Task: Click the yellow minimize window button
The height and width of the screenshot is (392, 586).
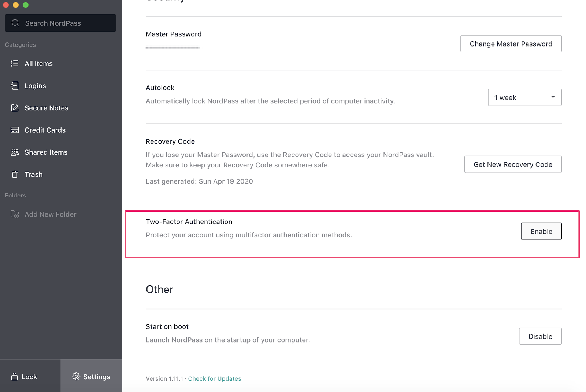Action: [16, 5]
